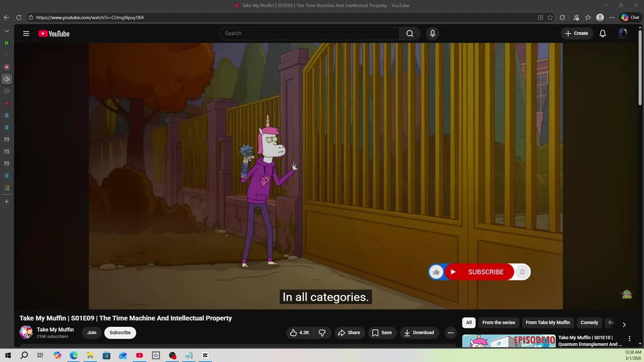
Task: Open S01E10 Quantum Entanglement title link
Action: pyautogui.click(x=590, y=341)
